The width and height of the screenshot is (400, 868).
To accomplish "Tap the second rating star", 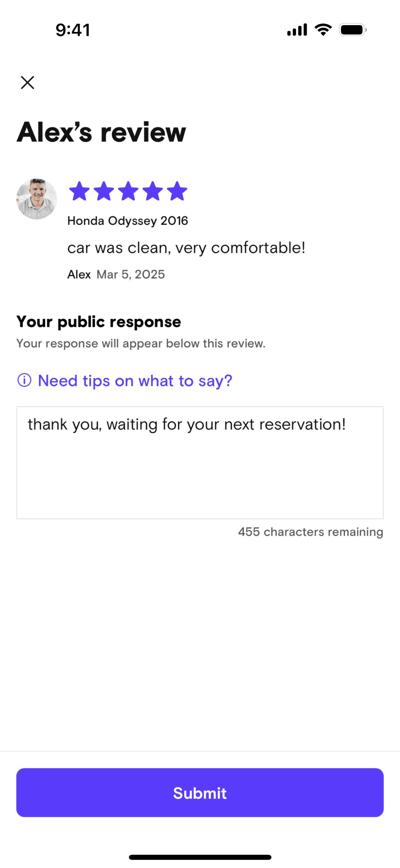I will (x=104, y=191).
